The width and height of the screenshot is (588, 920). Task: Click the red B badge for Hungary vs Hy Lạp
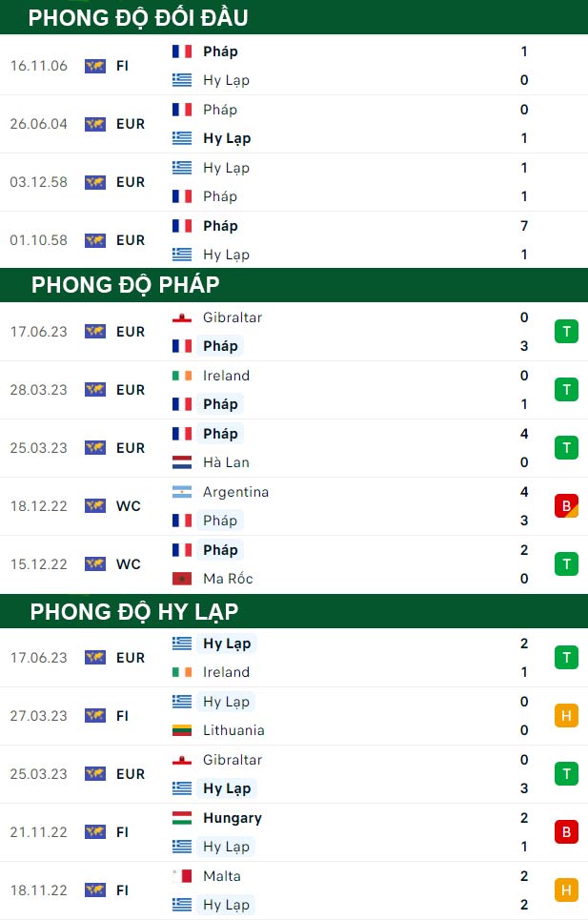pyautogui.click(x=566, y=831)
